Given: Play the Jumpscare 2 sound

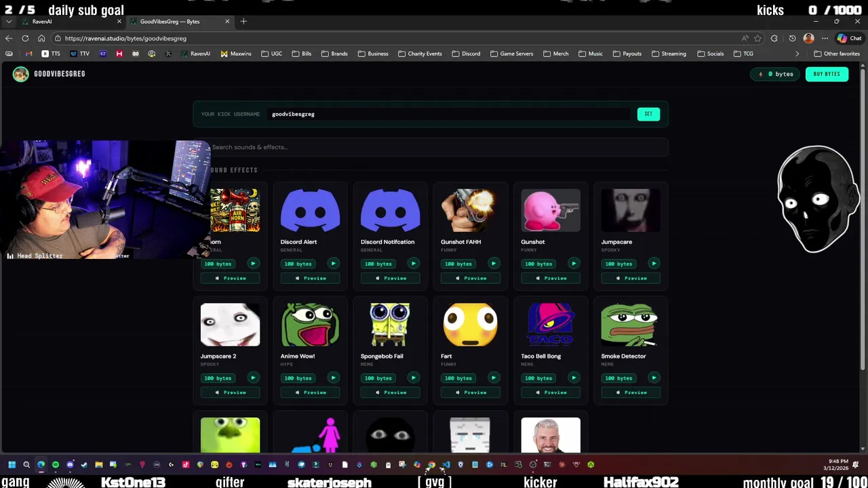Looking at the screenshot, I should (x=253, y=378).
